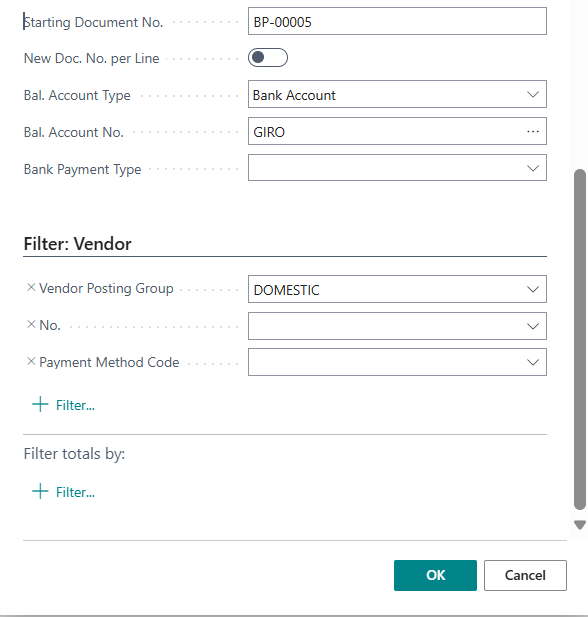Click plus icon to add vendor filter
The height and width of the screenshot is (617, 588).
point(40,404)
